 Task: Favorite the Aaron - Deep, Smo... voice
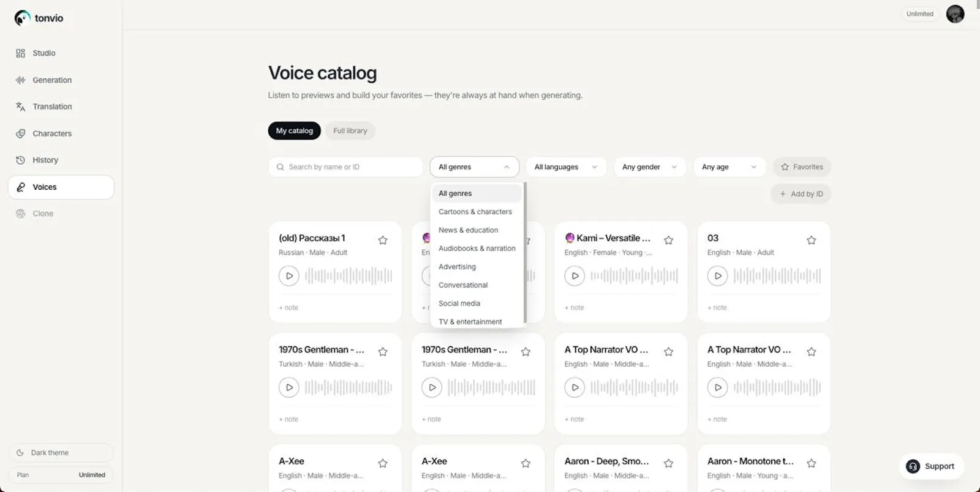pyautogui.click(x=669, y=463)
